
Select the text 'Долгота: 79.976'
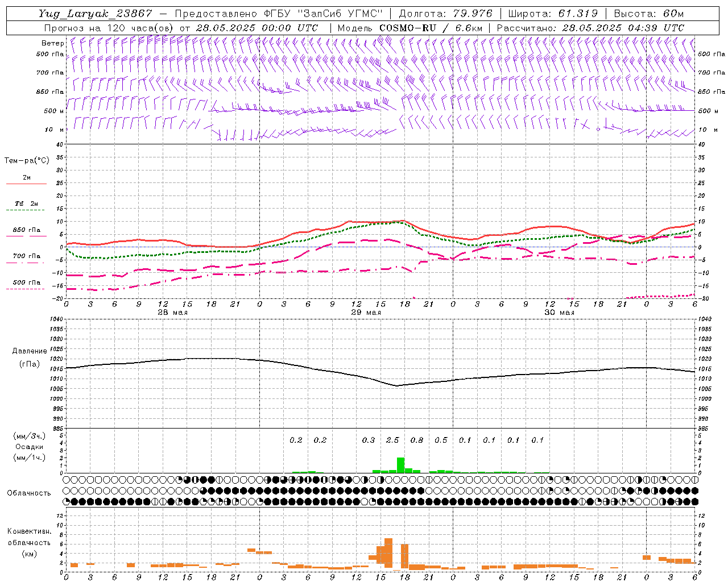coord(445,14)
